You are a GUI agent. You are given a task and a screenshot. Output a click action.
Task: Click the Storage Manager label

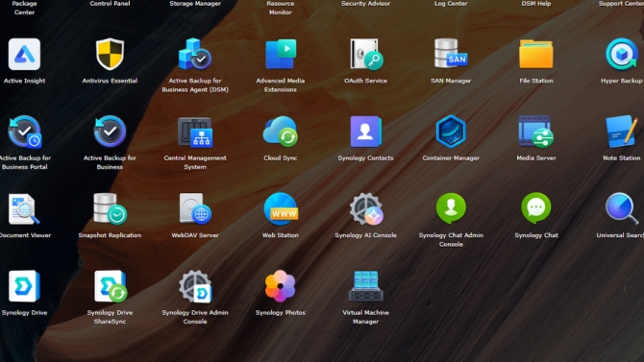[x=195, y=3]
